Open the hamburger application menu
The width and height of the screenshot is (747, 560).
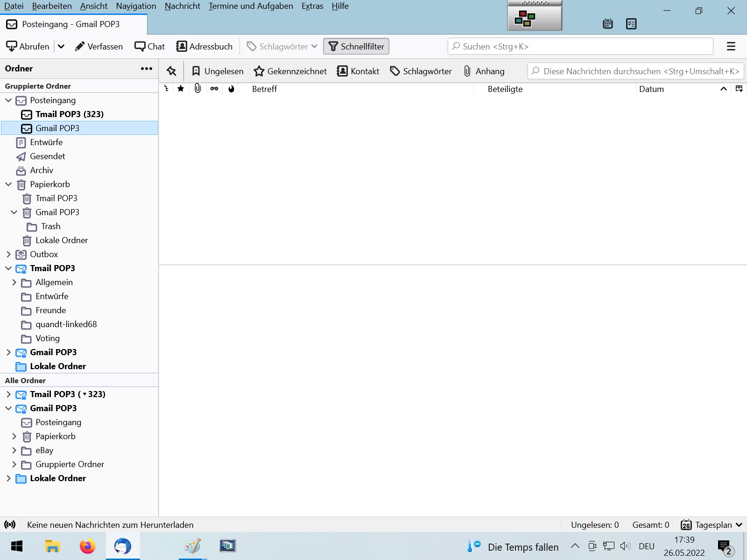(731, 46)
